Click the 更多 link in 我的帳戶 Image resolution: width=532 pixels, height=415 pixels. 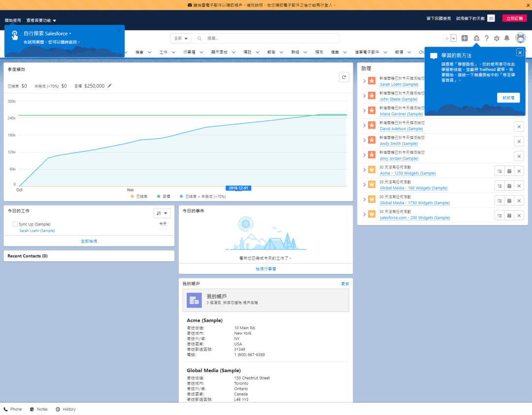pyautogui.click(x=345, y=284)
